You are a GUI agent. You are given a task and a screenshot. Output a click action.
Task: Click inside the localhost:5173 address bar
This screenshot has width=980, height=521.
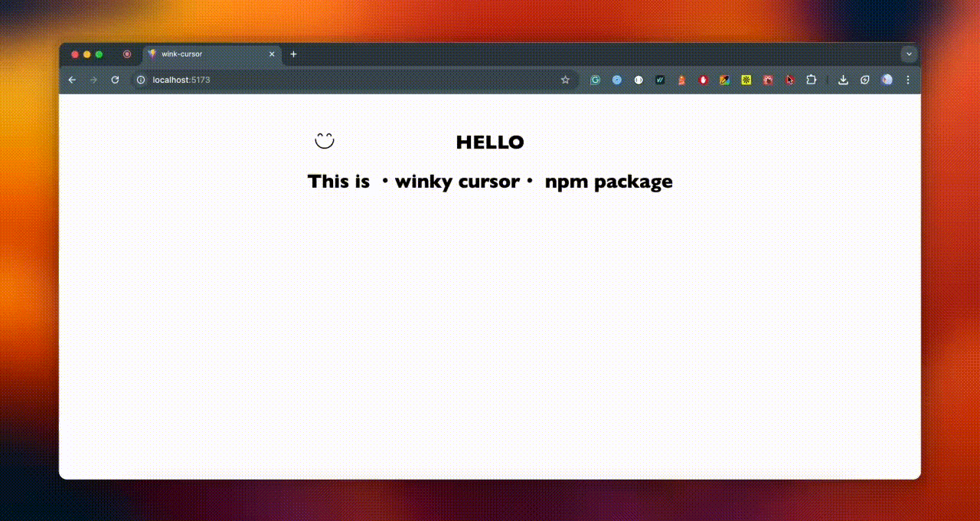click(306, 80)
